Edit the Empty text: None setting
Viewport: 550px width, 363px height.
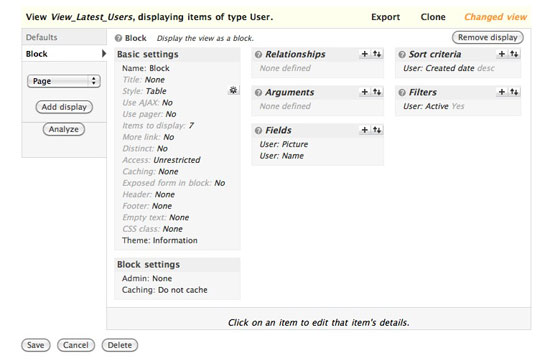[155, 217]
